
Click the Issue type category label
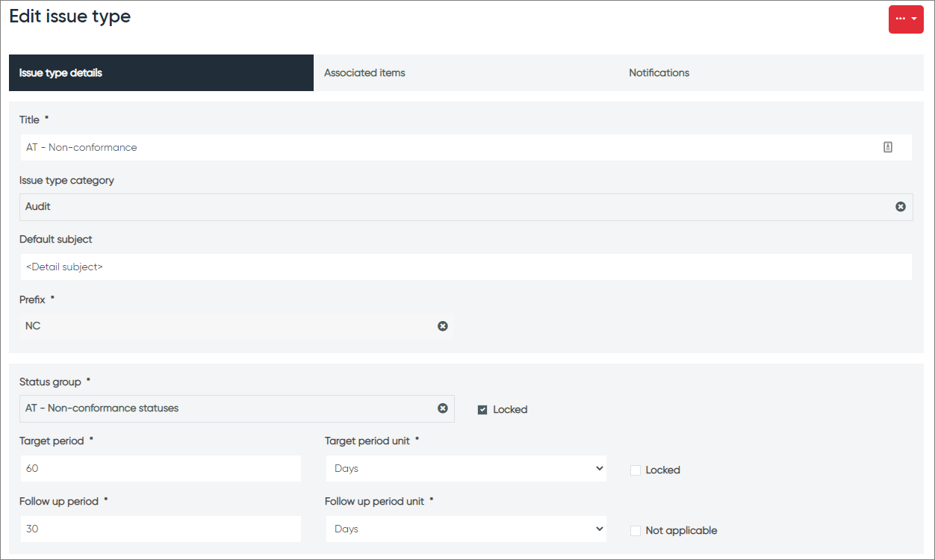66,181
